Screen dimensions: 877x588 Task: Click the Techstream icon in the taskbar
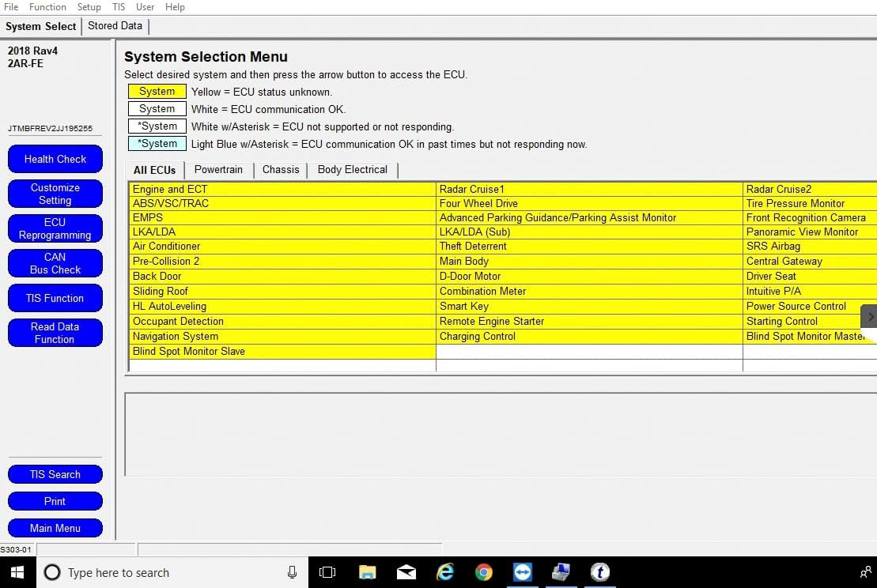click(600, 572)
